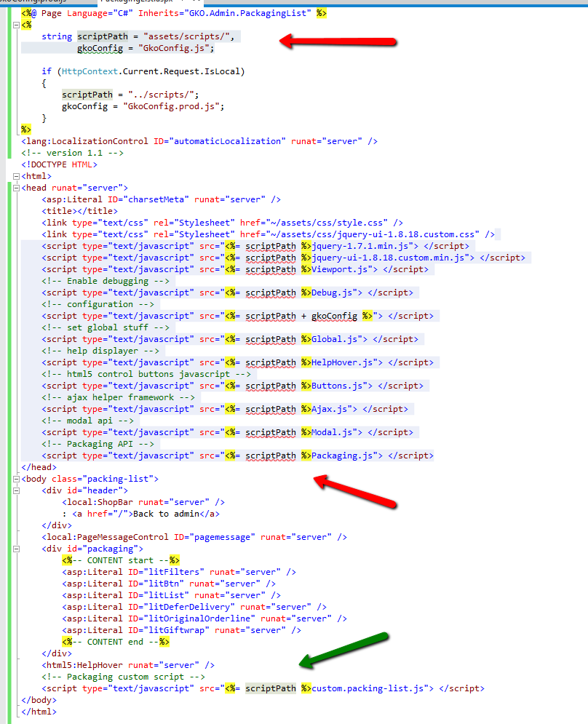
Task: Click the <!DOCTYPE HTML> declaration
Action: click(59, 164)
